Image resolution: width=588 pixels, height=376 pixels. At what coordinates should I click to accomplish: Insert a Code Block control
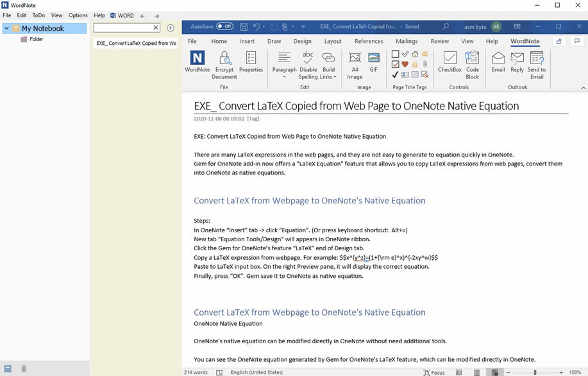[472, 65]
